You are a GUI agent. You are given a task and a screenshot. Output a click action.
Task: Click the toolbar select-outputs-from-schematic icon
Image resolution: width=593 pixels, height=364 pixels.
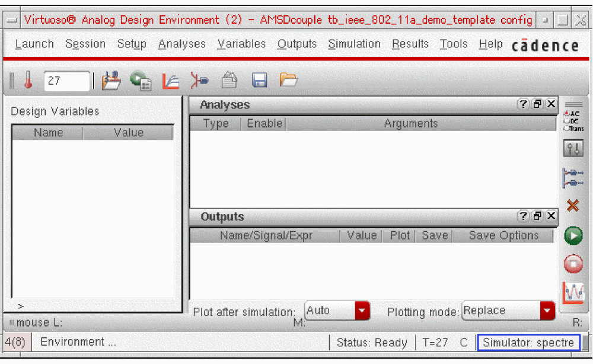[199, 81]
